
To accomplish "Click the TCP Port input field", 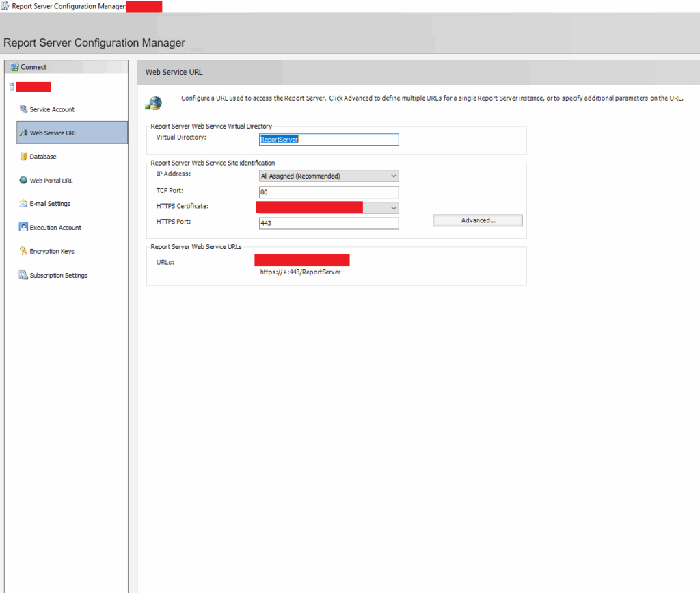I will [x=329, y=192].
